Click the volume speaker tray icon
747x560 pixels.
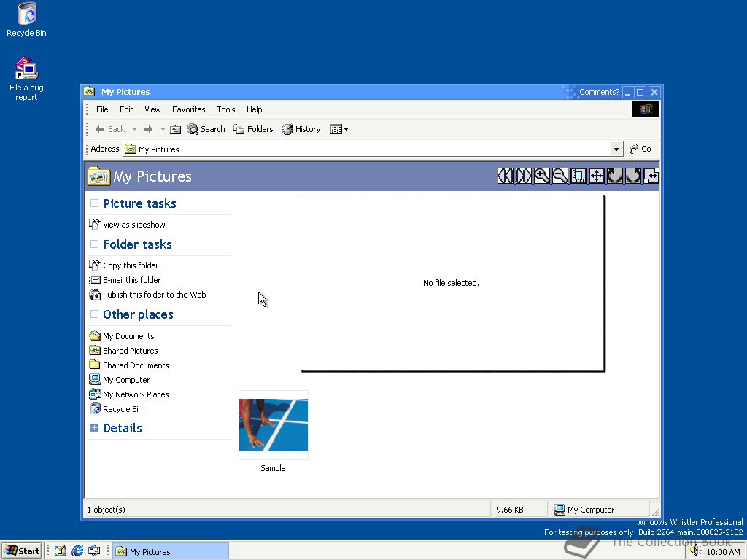tap(695, 551)
